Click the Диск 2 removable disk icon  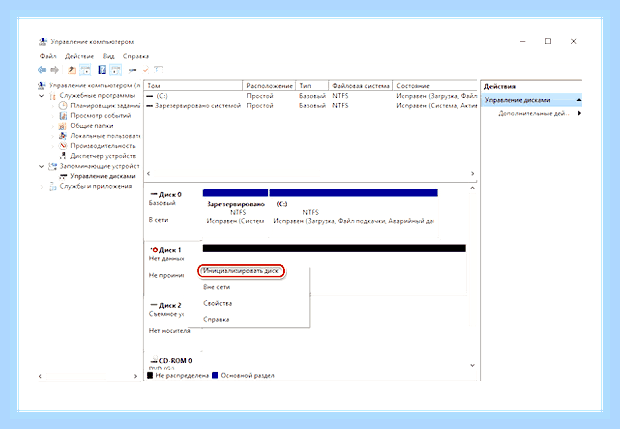[154, 305]
